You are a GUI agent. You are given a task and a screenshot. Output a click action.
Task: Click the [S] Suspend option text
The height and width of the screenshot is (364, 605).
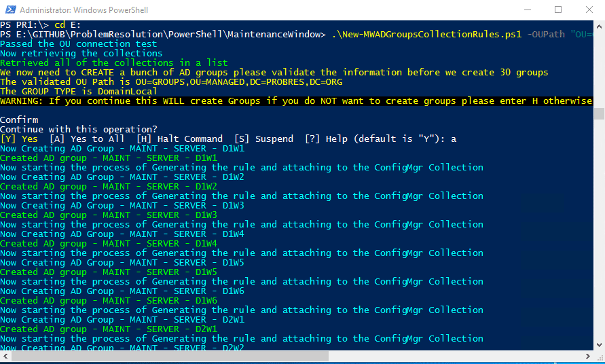coord(263,139)
